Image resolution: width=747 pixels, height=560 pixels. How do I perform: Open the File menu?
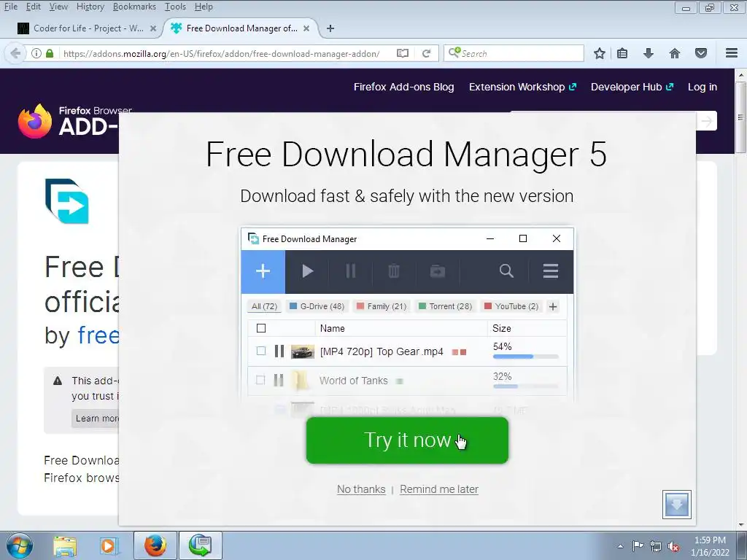[11, 7]
